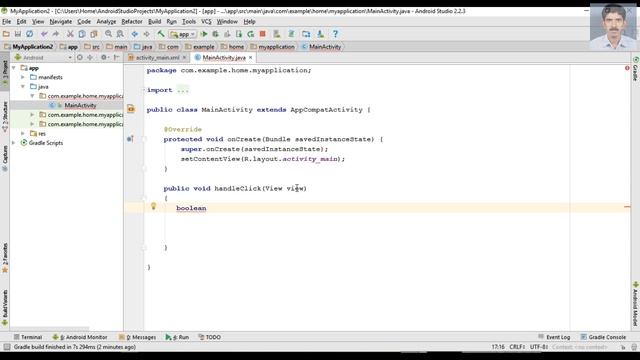Expand the res folder arrow

pyautogui.click(x=23, y=133)
